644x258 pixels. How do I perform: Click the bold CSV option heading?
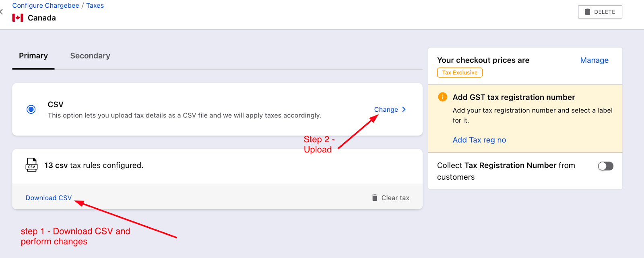tap(56, 104)
